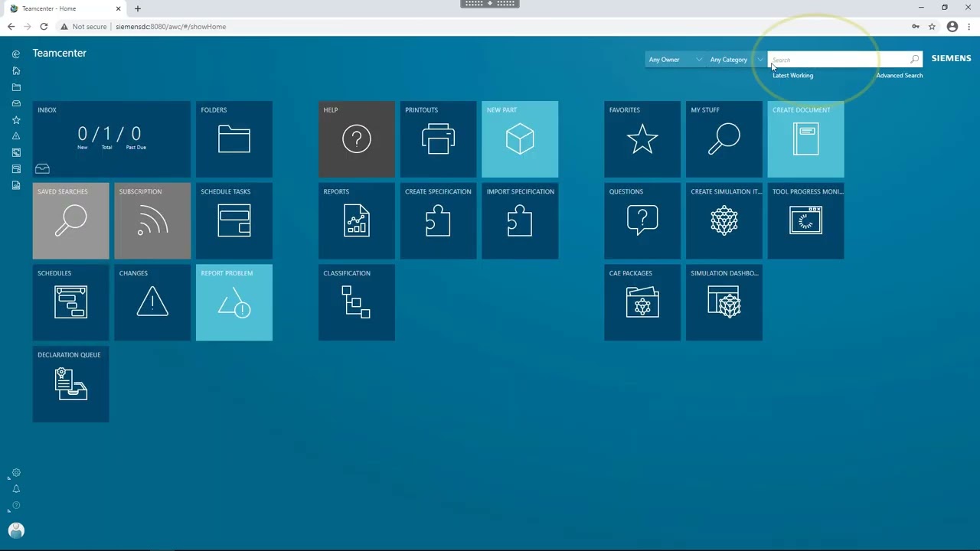Select the Teamcenter - Home browser tab
980x551 pixels.
(65, 8)
